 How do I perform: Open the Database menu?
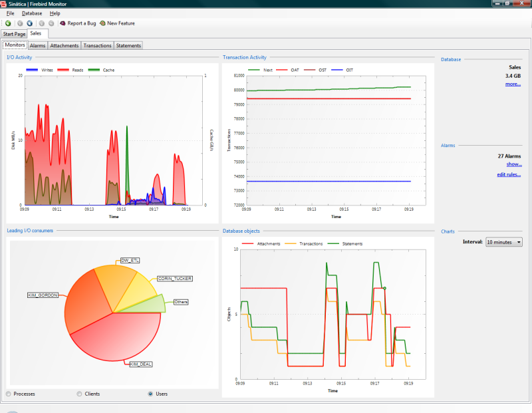point(32,13)
